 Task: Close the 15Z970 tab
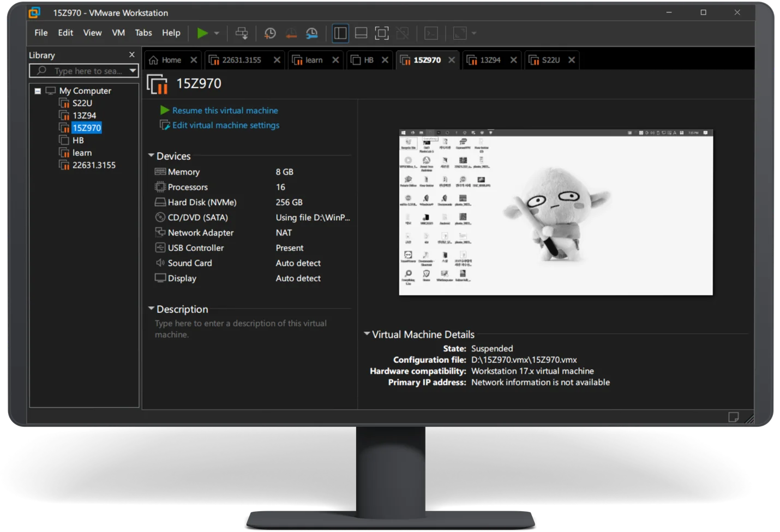452,60
